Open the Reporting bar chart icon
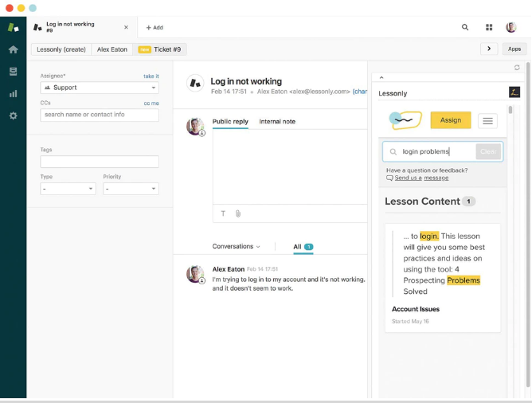Viewport: 532px width, 403px height. (13, 93)
